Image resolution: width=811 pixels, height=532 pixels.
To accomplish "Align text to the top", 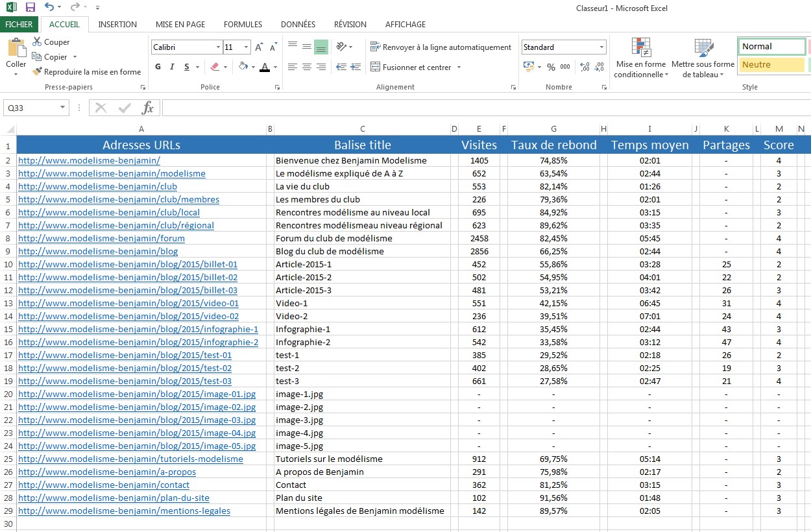I will (293, 47).
